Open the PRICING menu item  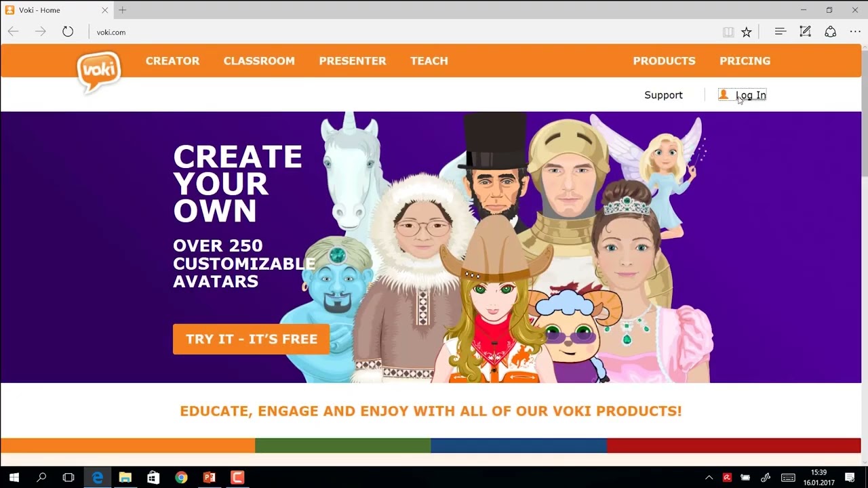(745, 61)
